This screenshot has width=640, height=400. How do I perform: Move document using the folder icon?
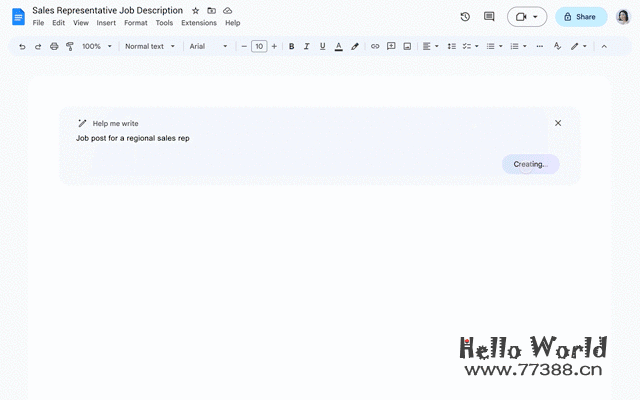[211, 11]
